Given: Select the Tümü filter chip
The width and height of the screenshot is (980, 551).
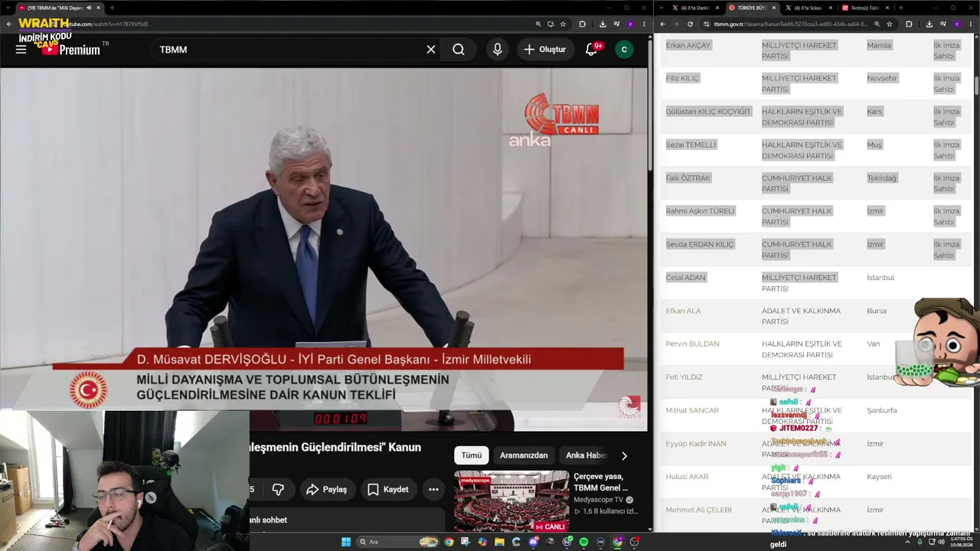Looking at the screenshot, I should click(472, 455).
